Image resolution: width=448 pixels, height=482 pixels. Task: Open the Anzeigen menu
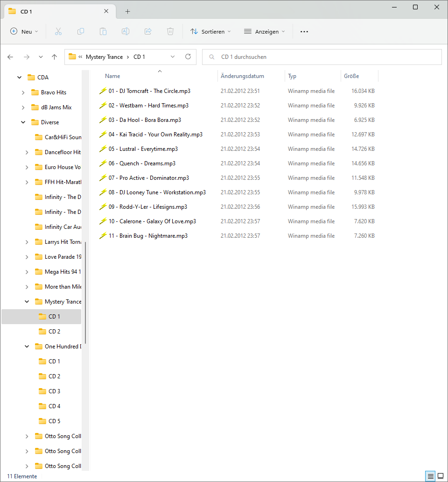265,31
